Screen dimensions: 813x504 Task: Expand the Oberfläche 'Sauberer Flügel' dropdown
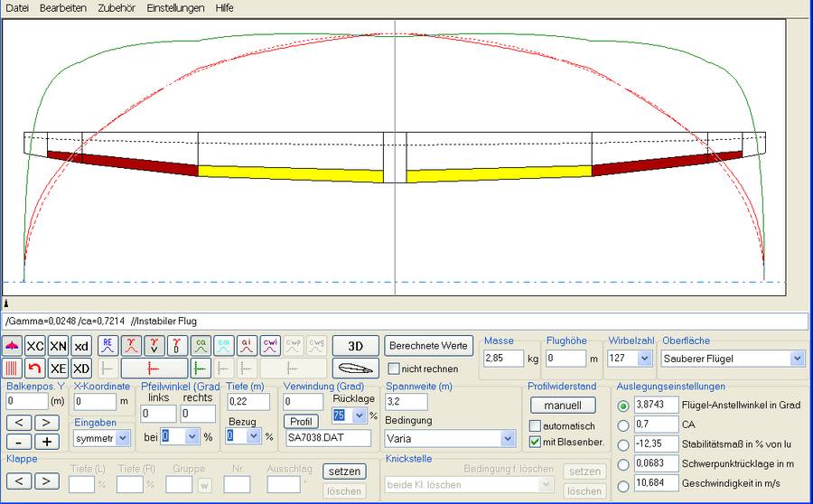[796, 359]
